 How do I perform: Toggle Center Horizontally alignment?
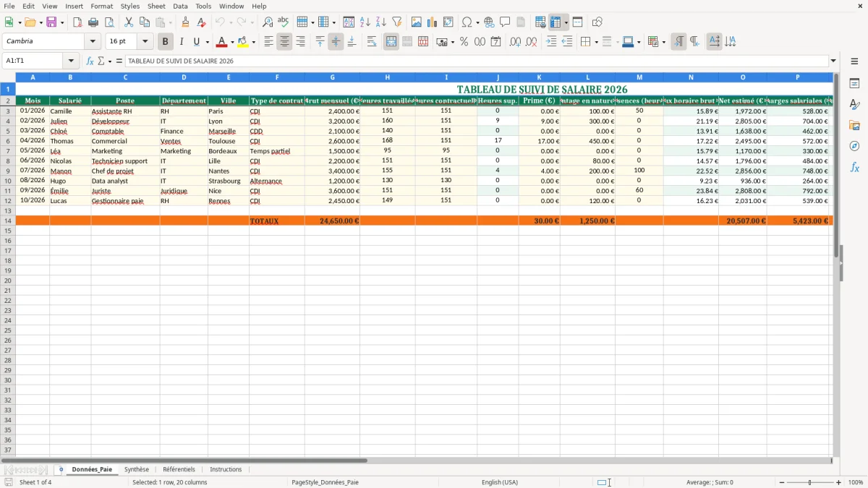[284, 42]
